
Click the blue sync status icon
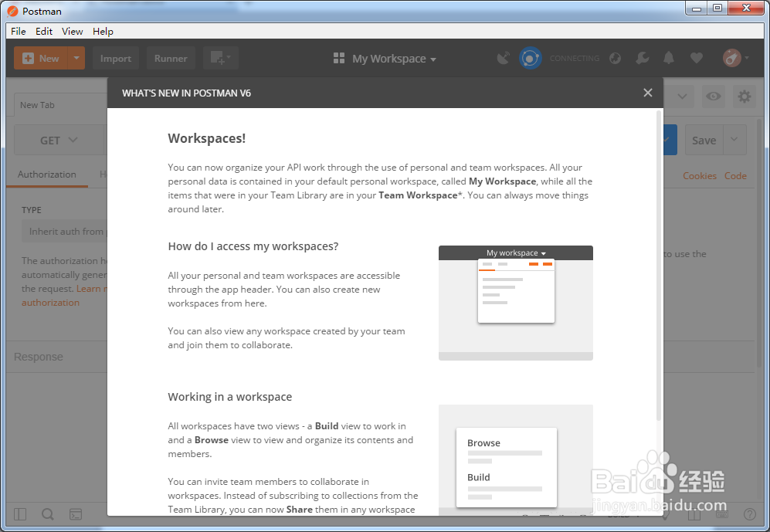(531, 59)
